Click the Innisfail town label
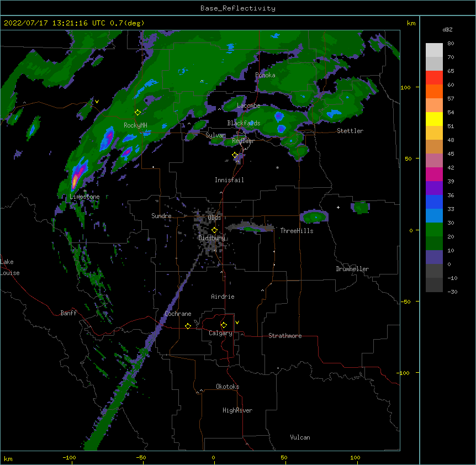 (229, 180)
